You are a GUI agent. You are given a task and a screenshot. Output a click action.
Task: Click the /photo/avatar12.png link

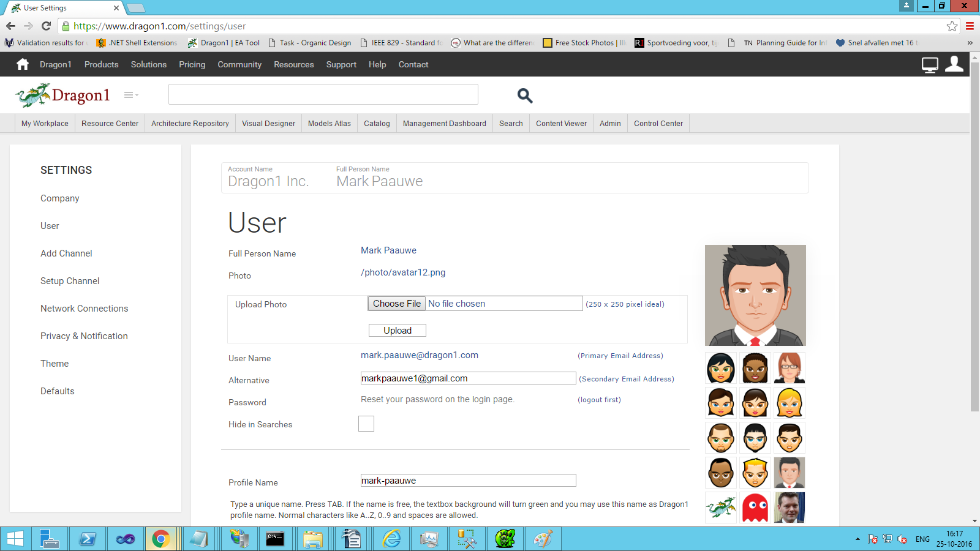[x=403, y=272]
